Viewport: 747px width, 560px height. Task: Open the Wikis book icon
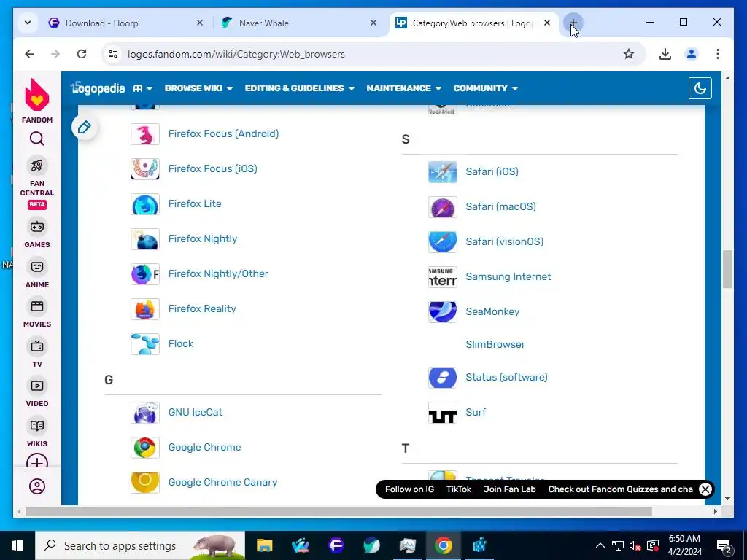pos(37,426)
